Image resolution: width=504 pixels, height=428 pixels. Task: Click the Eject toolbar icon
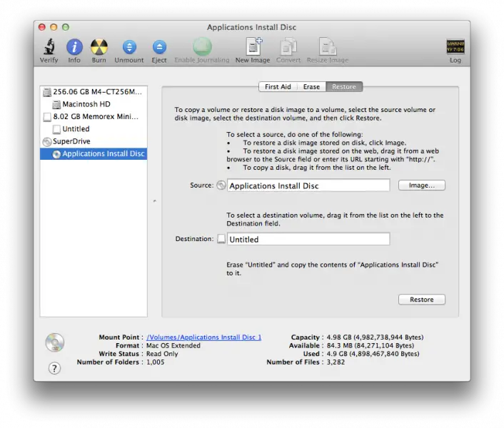click(x=159, y=47)
